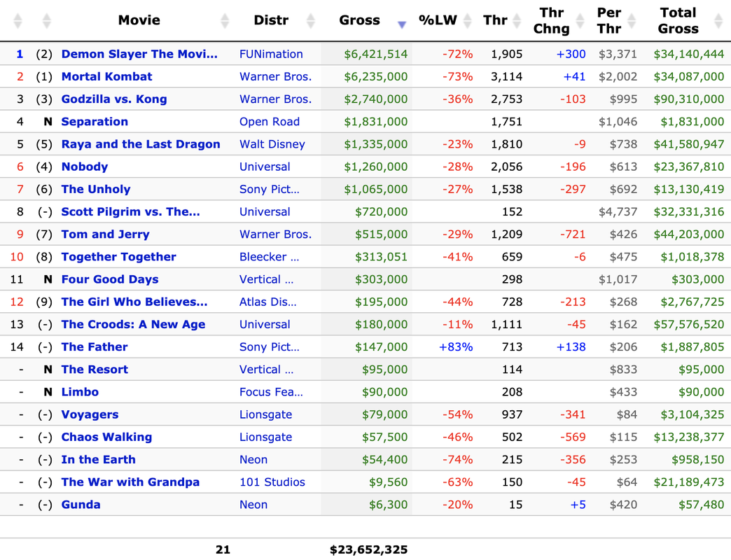
Task: Open 101 Studios distributor link
Action: 272,482
